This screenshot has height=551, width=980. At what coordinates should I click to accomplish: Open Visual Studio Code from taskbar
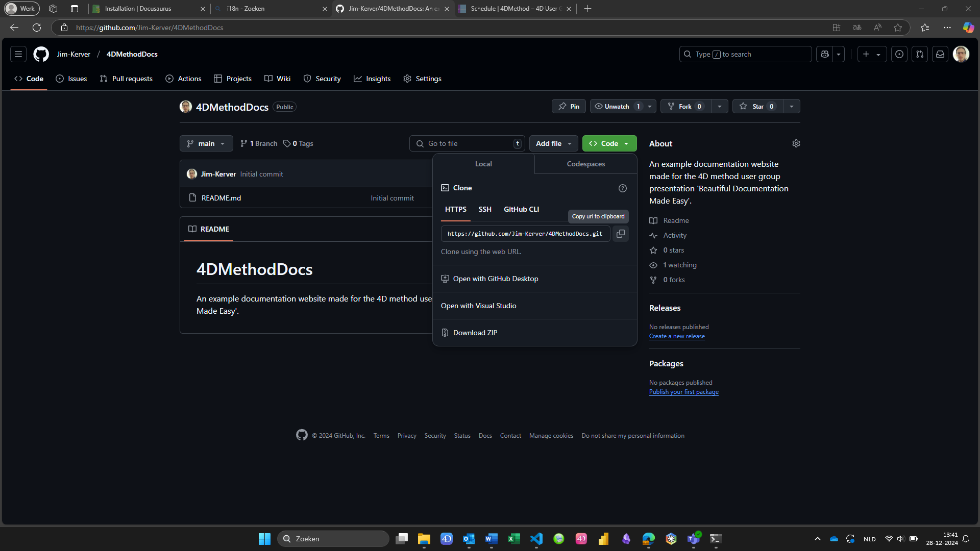pyautogui.click(x=536, y=539)
